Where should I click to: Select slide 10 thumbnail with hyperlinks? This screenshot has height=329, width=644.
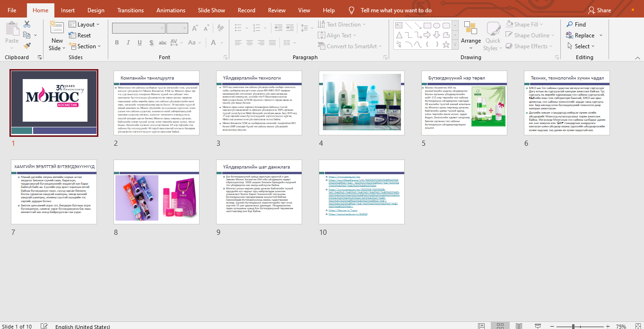[x=362, y=192]
